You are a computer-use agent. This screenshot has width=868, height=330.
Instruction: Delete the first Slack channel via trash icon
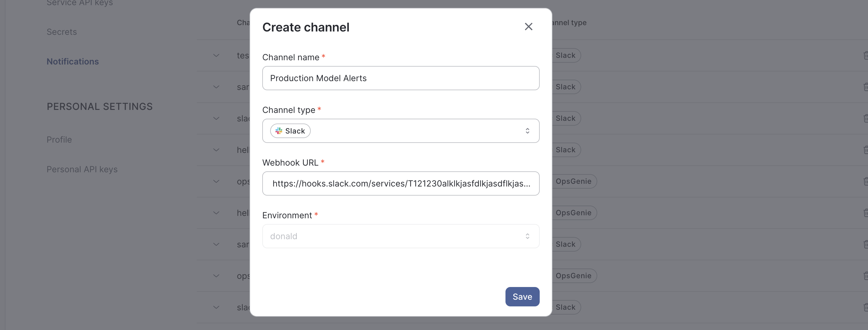[865, 56]
